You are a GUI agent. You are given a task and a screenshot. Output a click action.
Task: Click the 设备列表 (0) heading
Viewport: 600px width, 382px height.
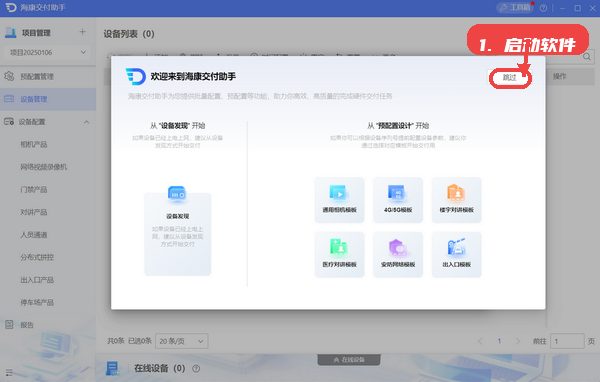[129, 34]
